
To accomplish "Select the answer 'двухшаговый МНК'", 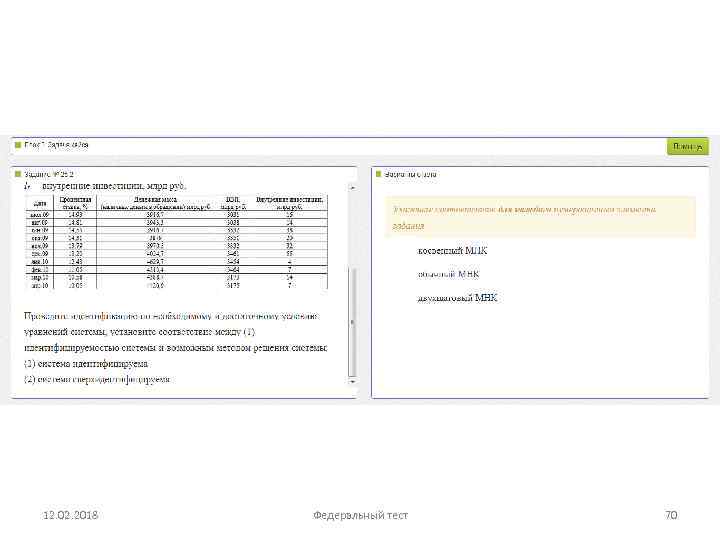I will (457, 298).
